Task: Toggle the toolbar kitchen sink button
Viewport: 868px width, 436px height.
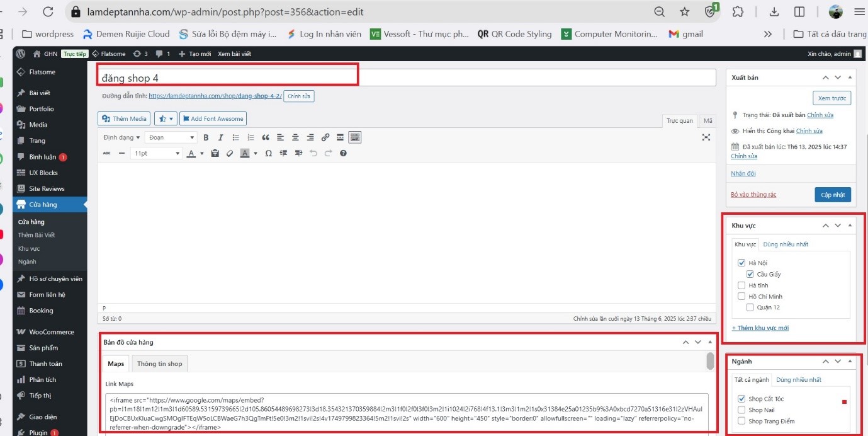Action: [x=355, y=137]
